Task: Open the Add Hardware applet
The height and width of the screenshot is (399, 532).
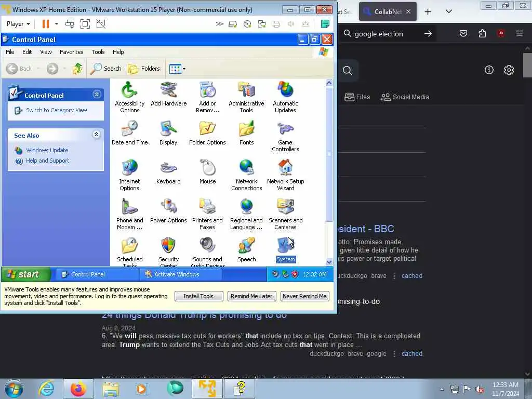Action: (x=169, y=94)
